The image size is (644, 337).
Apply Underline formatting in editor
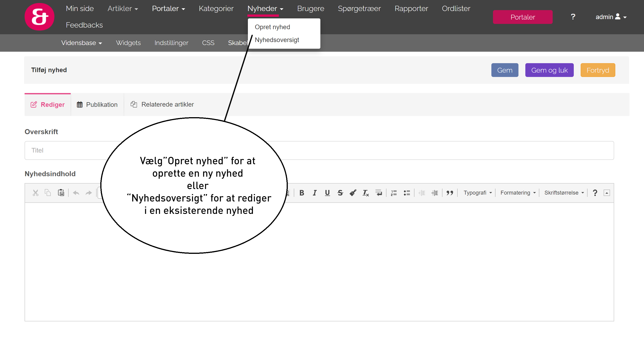click(x=327, y=193)
